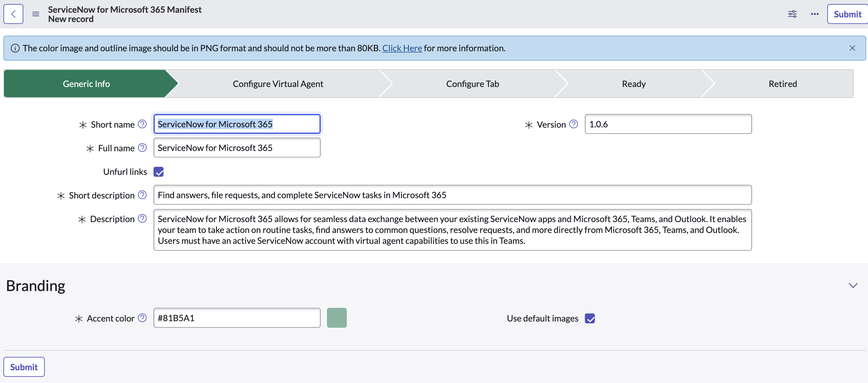Show help for Accent color field
Image resolution: width=868 pixels, height=383 pixels.
143,318
